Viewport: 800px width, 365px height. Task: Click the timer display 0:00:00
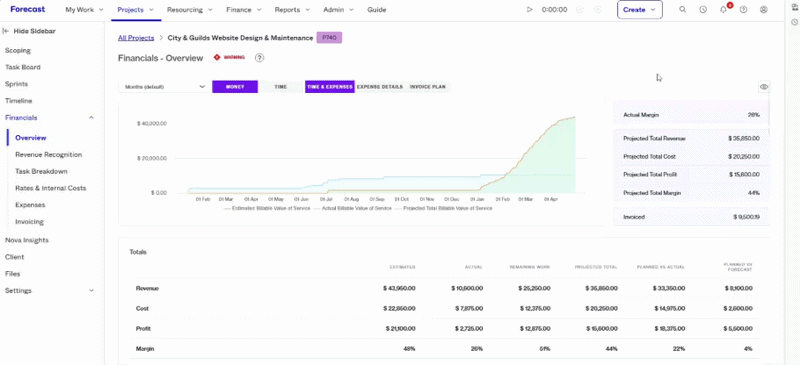point(554,10)
